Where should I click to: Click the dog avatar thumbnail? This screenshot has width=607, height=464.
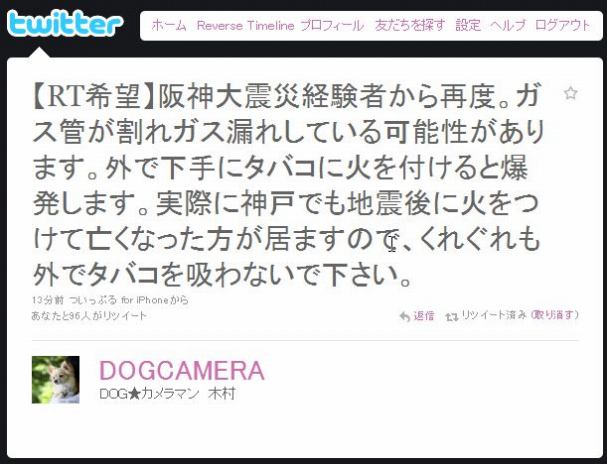point(56,380)
